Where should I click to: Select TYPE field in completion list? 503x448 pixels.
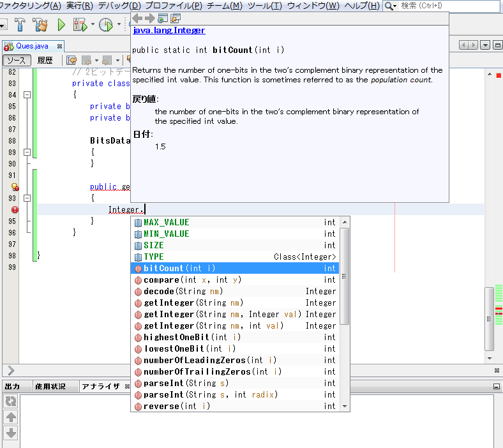pyautogui.click(x=235, y=257)
